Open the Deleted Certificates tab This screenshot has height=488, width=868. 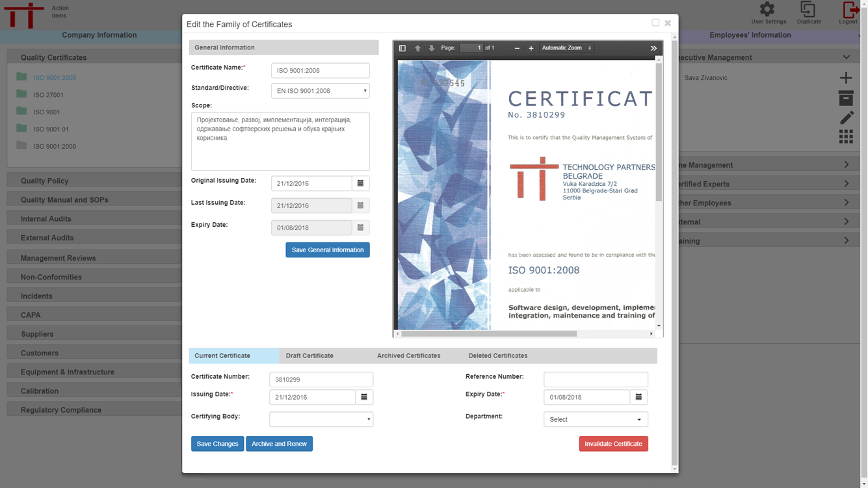coord(497,355)
